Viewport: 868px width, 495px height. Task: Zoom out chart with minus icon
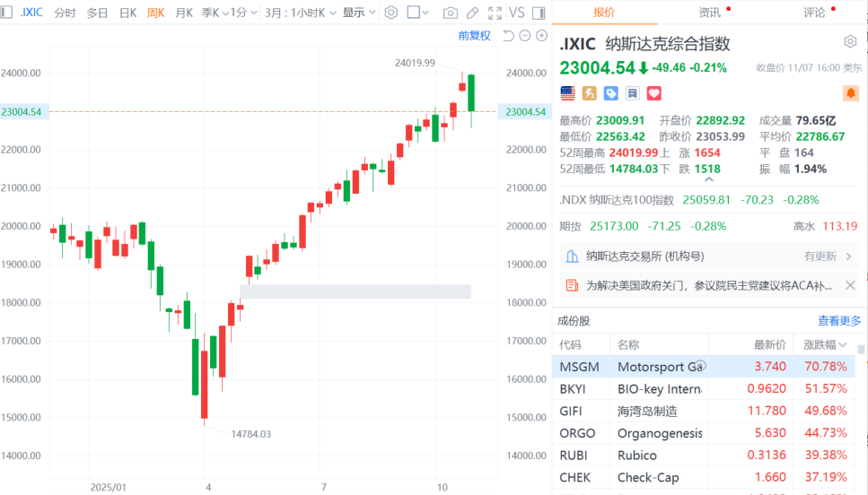click(x=525, y=36)
